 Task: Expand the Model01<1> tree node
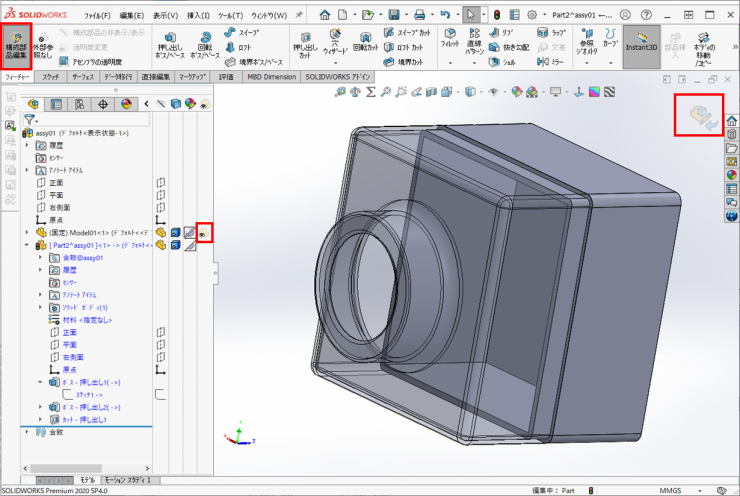(x=27, y=232)
